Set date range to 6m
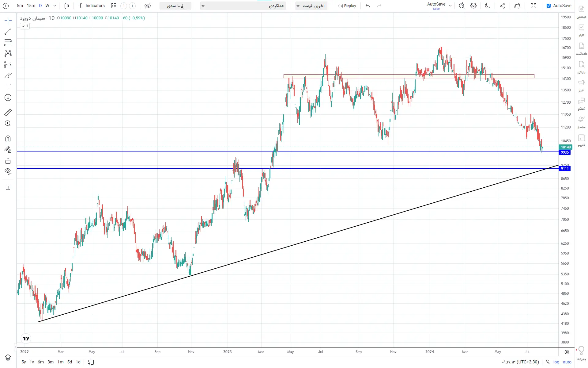 41,362
